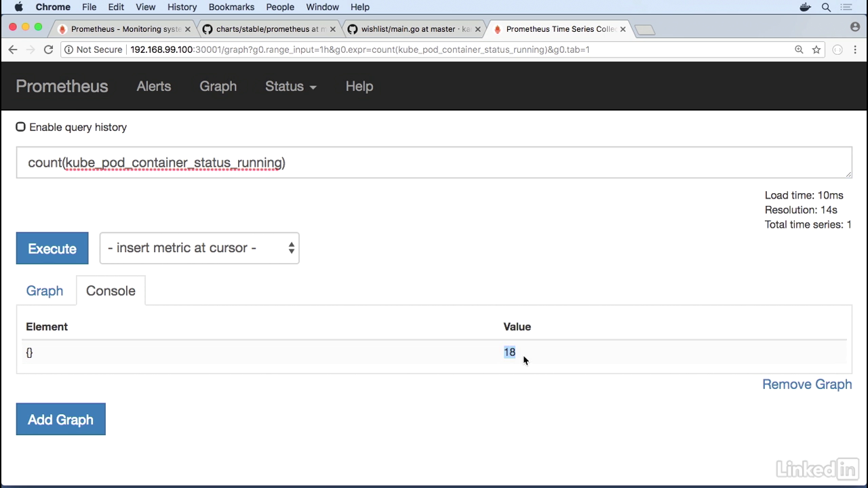Open Spotlight search in the menu bar
This screenshot has height=488, width=868.
pos(826,7)
